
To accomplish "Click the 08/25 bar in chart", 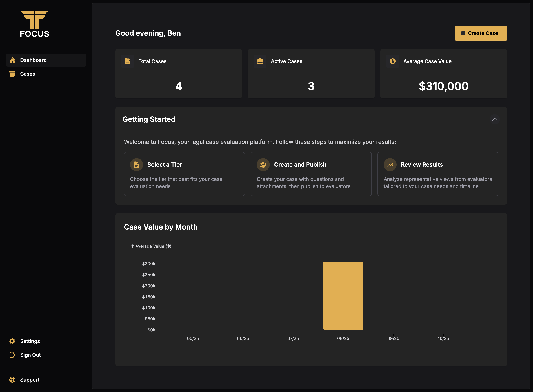I will [343, 296].
